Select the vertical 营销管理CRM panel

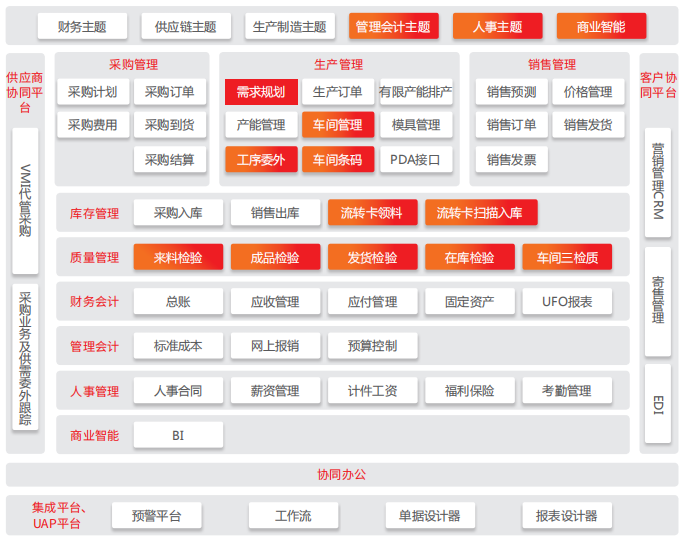point(657,181)
